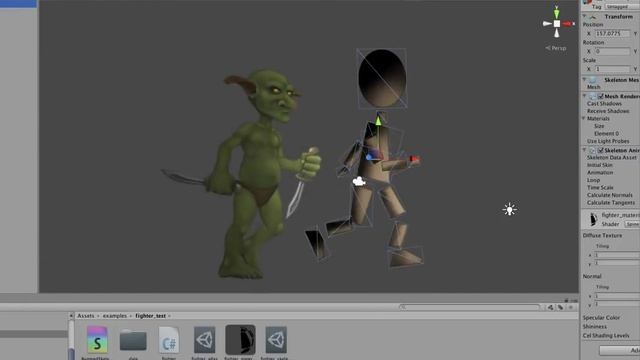Viewport: 640px width, 360px height.
Task: Click the Position X input field
Action: pyautogui.click(x=612, y=33)
